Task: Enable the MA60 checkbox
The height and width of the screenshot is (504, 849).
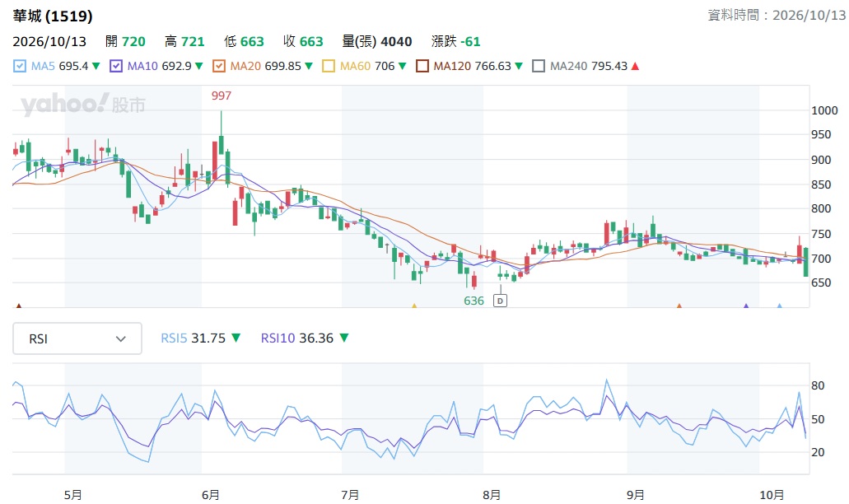Action: pos(328,66)
